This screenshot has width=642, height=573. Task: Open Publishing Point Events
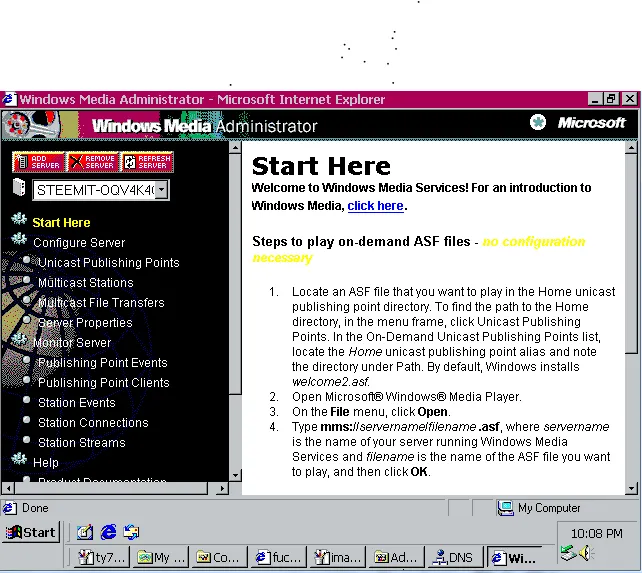(x=103, y=362)
